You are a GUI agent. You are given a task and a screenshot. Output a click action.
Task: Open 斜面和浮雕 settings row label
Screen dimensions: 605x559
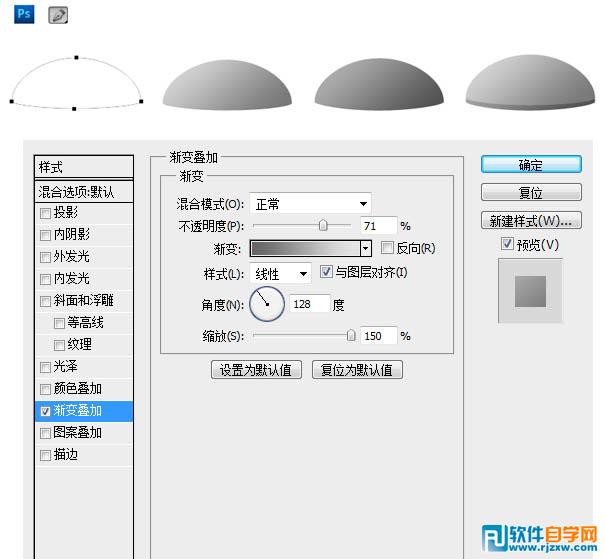[83, 301]
